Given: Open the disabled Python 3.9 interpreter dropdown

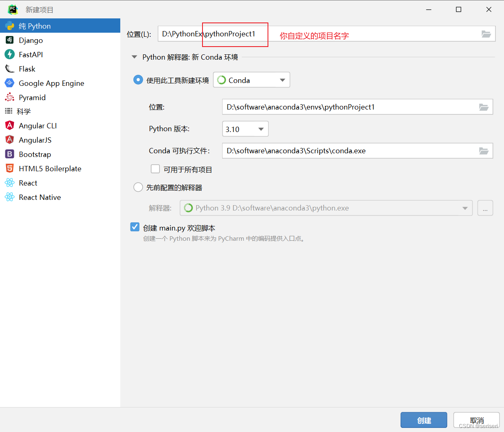Looking at the screenshot, I should [326, 208].
